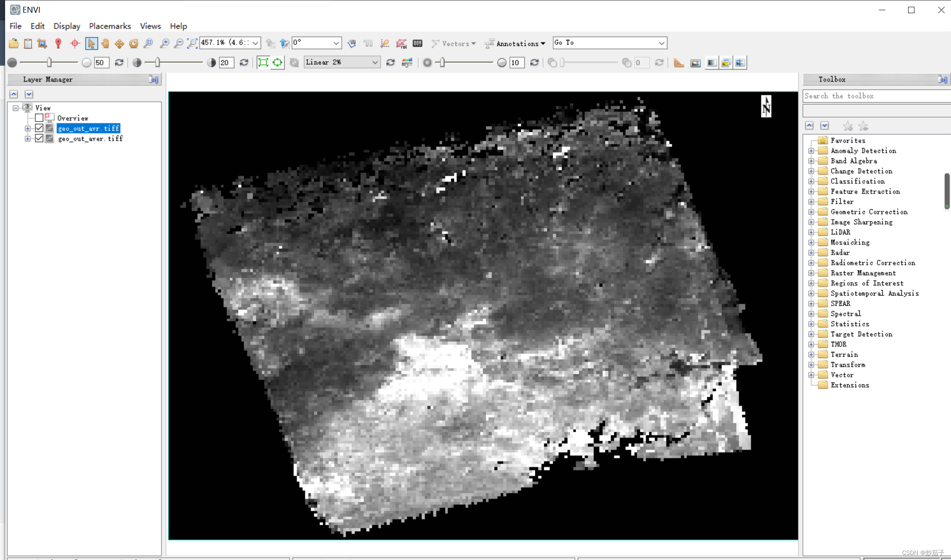Open the Region of Interest tool
The image size is (951, 560).
click(x=401, y=43)
